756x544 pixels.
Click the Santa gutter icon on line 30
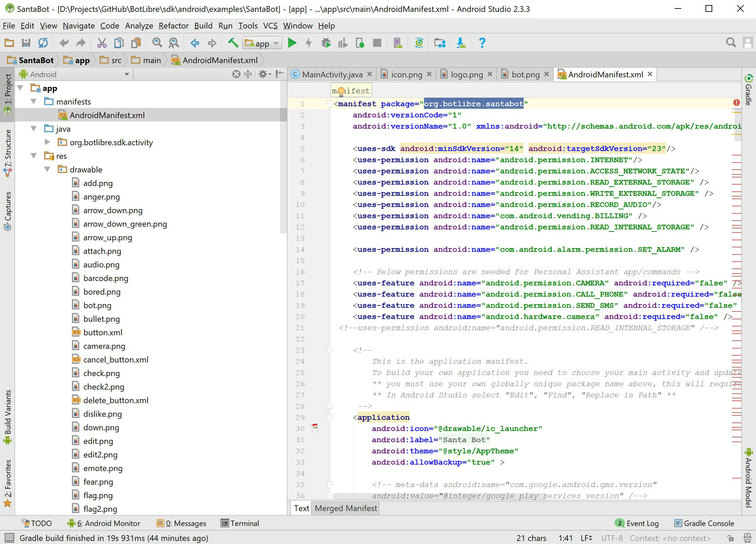(x=315, y=428)
